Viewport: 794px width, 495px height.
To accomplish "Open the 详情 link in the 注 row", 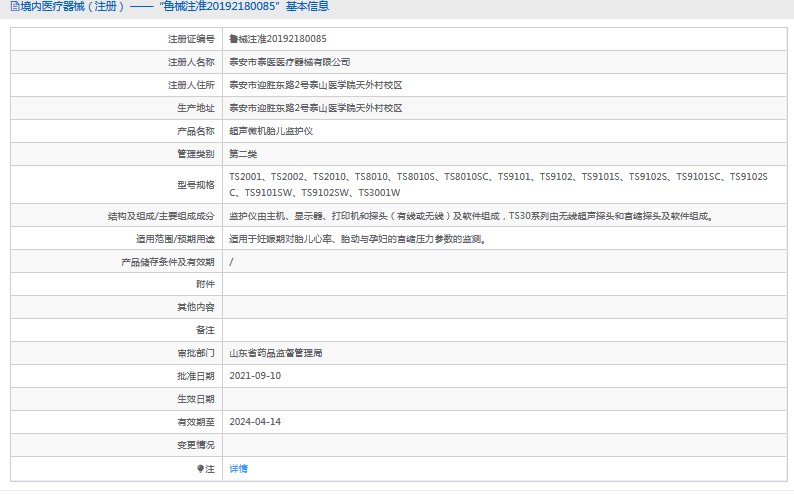I will pyautogui.click(x=239, y=469).
